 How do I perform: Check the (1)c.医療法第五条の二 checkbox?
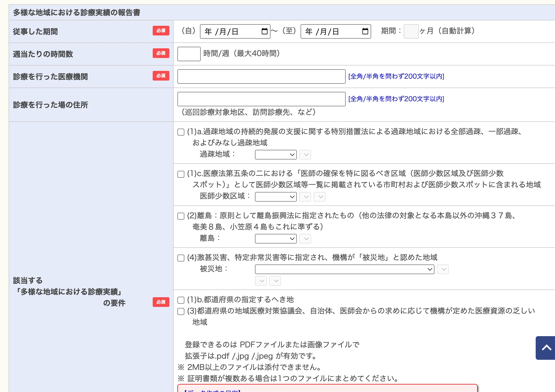coord(181,174)
